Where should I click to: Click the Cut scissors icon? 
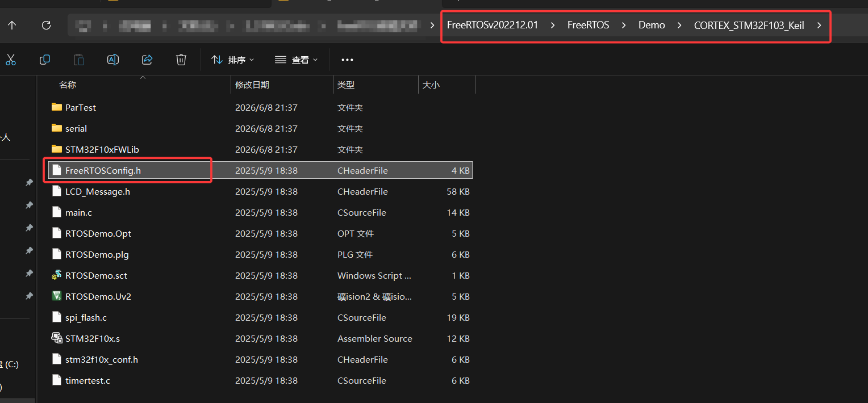pos(11,60)
